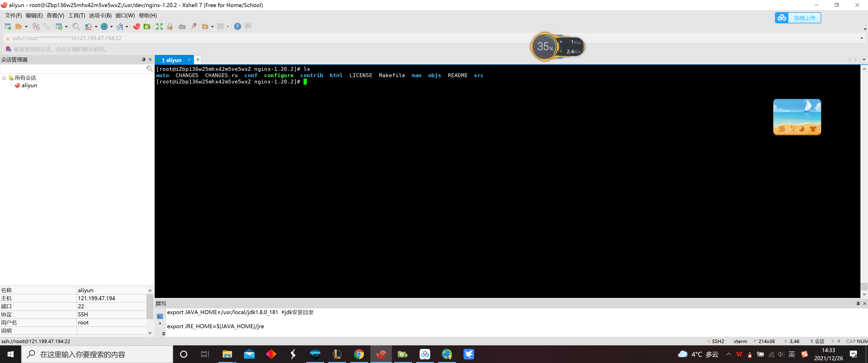This screenshot has width=868, height=363.
Task: Select the highlight pen tool on toolbar
Action: coord(193,26)
